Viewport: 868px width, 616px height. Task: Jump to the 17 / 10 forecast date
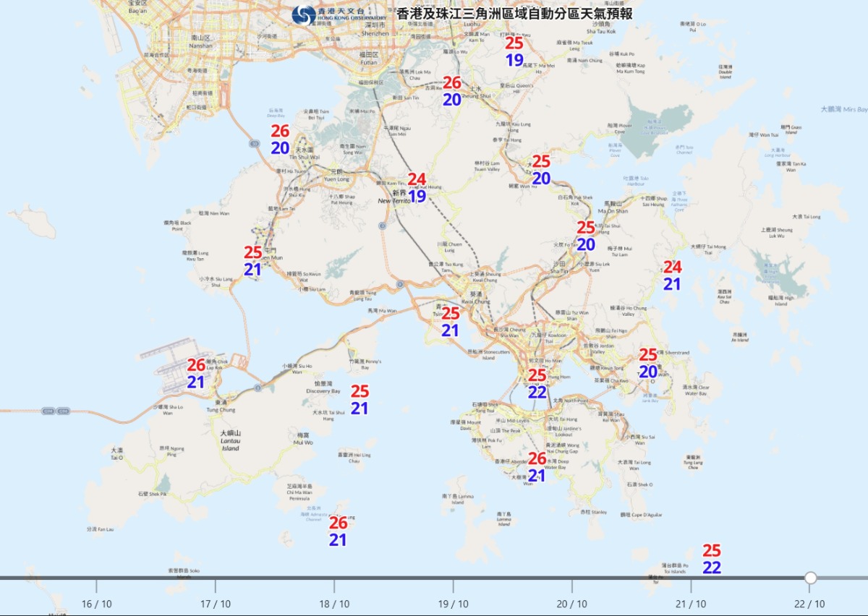point(216,604)
